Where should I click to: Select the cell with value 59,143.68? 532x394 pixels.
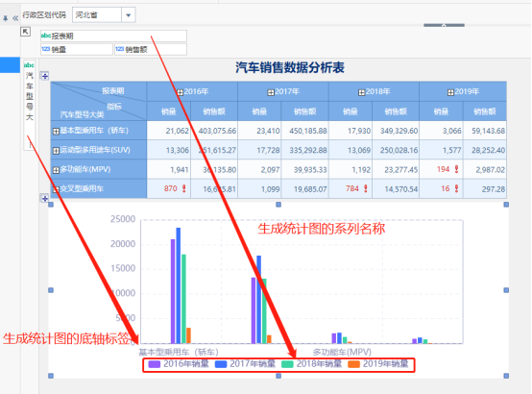pyautogui.click(x=485, y=131)
